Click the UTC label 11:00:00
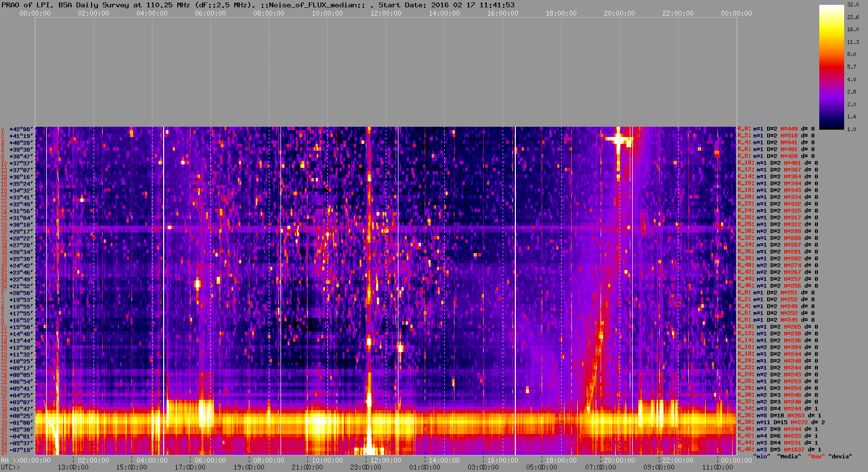Screen dimensions: 868x472 (717, 468)
